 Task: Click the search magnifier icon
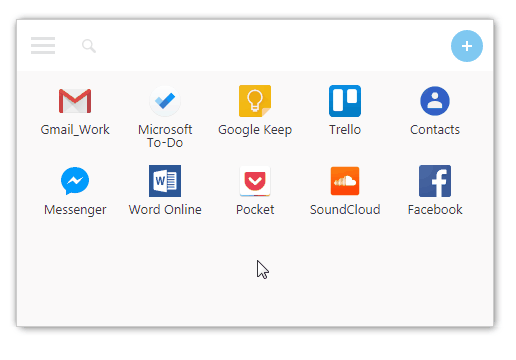(x=89, y=46)
